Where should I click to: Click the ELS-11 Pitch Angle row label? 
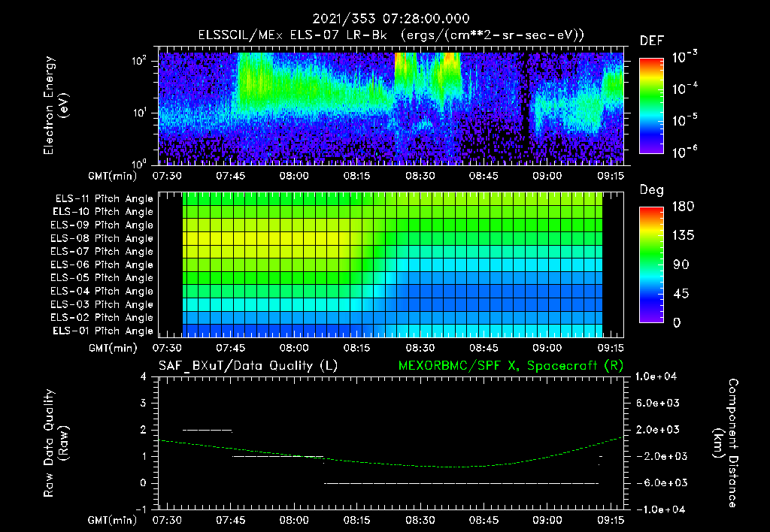(x=104, y=199)
